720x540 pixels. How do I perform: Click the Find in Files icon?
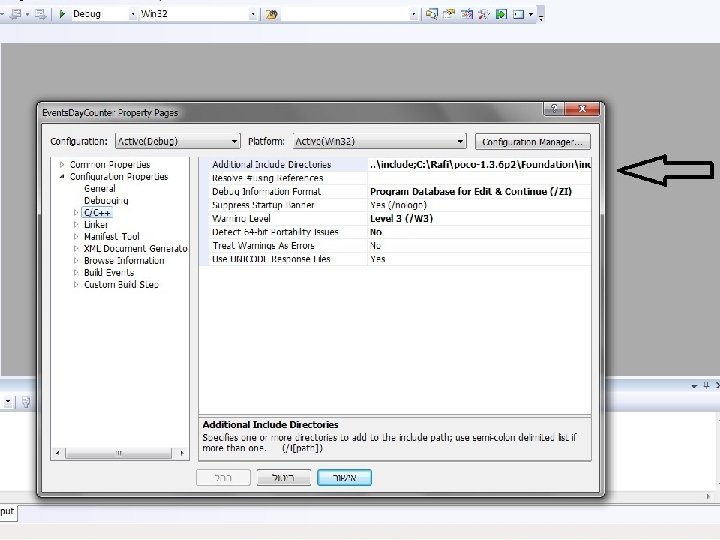click(x=271, y=15)
